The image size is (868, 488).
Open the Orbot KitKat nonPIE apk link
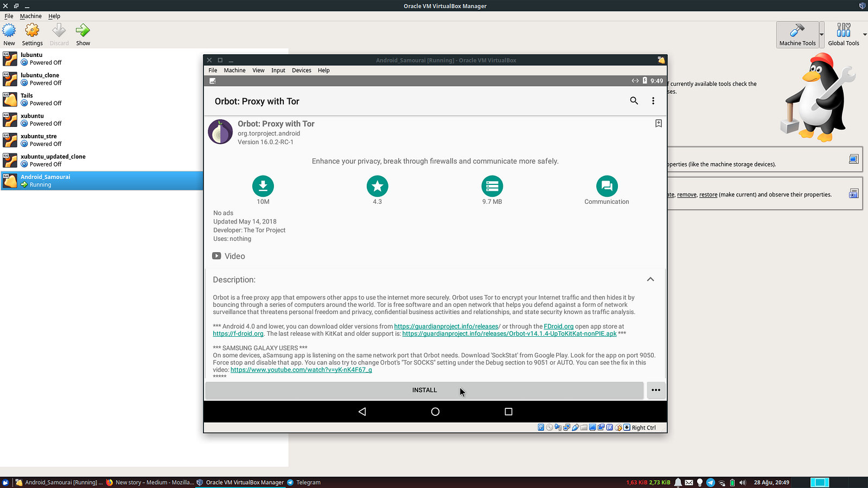[509, 333]
